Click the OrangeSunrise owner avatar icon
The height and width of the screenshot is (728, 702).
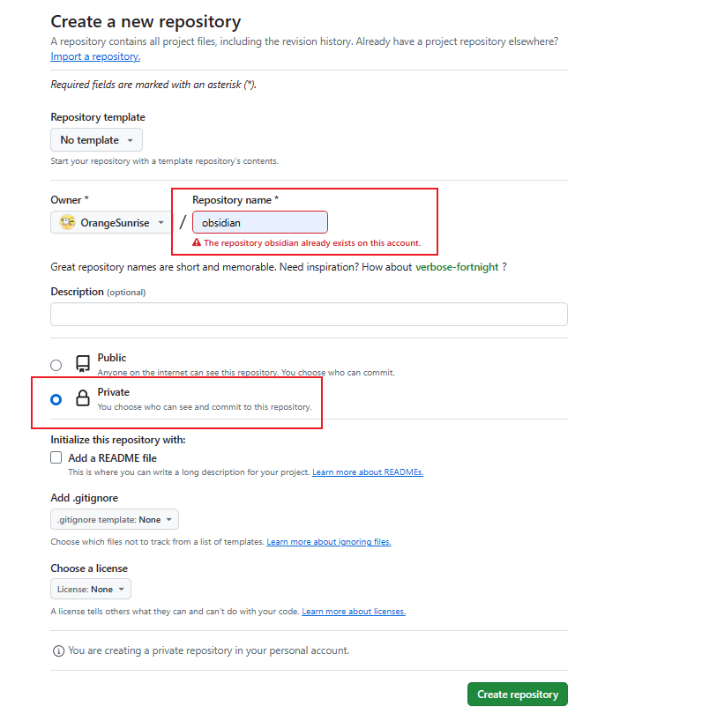(67, 223)
